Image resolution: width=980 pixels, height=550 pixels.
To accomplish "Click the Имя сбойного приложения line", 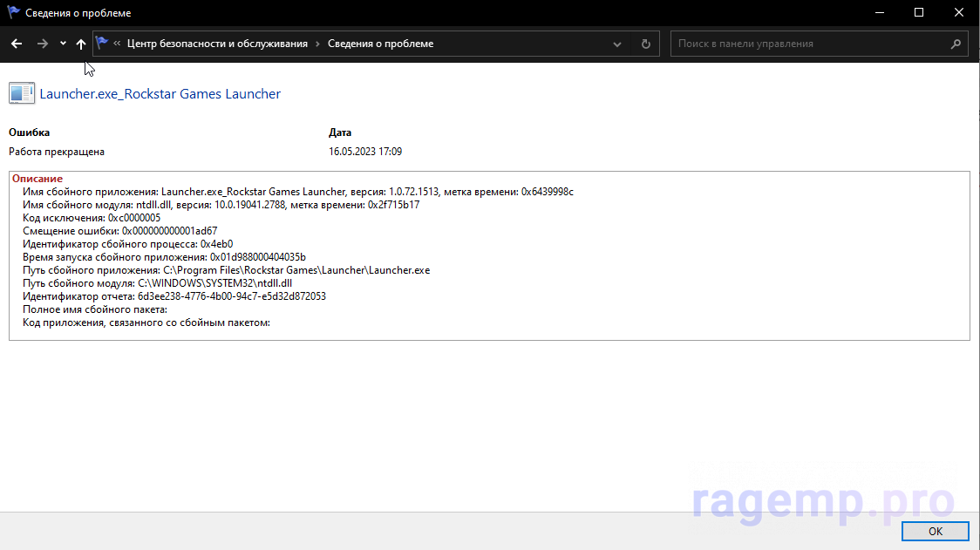I will [298, 192].
